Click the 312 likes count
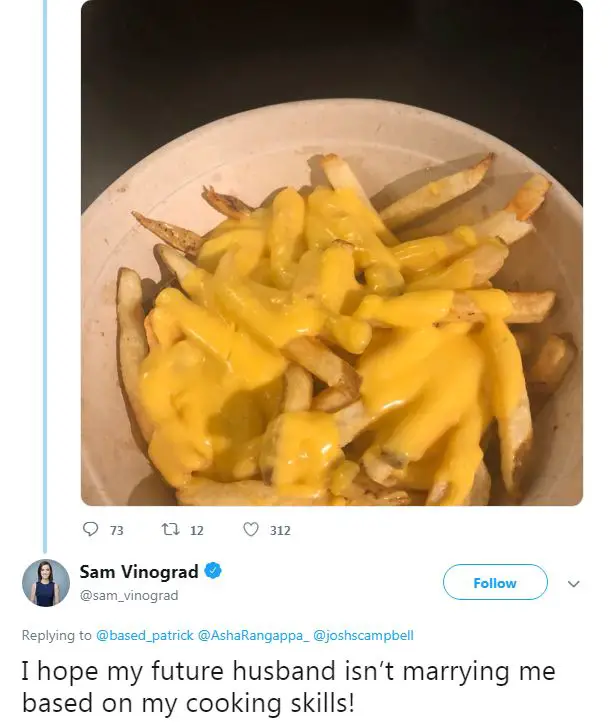Screen dimensions: 611x728 (x=280, y=530)
